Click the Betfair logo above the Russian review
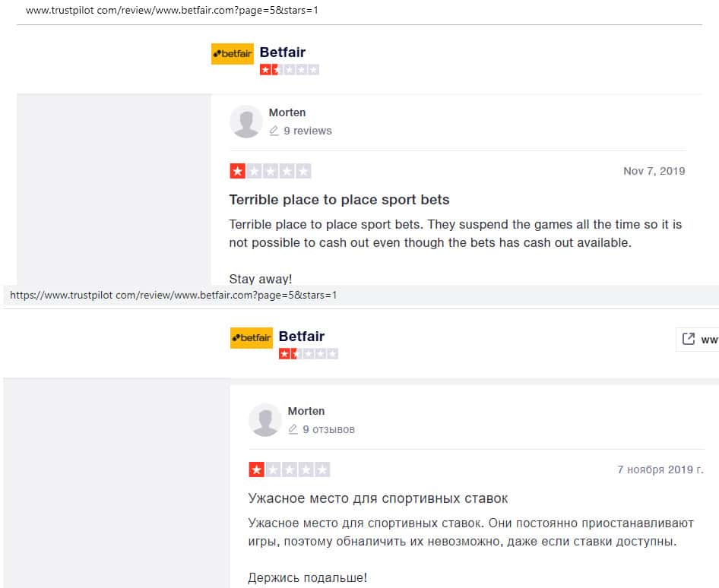The image size is (719, 588). (252, 338)
